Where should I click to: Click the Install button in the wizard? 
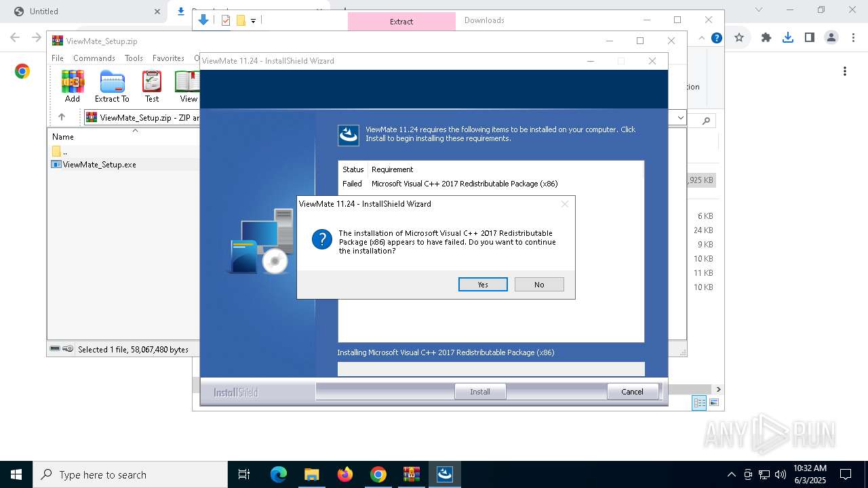click(x=480, y=392)
